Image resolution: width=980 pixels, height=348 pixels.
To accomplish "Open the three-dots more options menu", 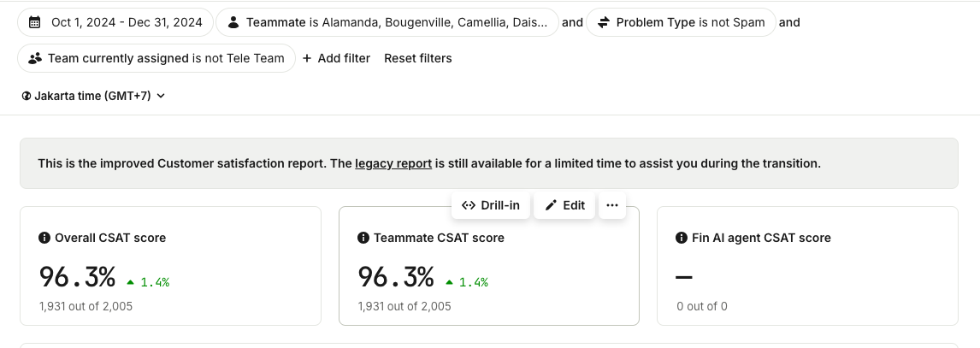I will pyautogui.click(x=612, y=205).
